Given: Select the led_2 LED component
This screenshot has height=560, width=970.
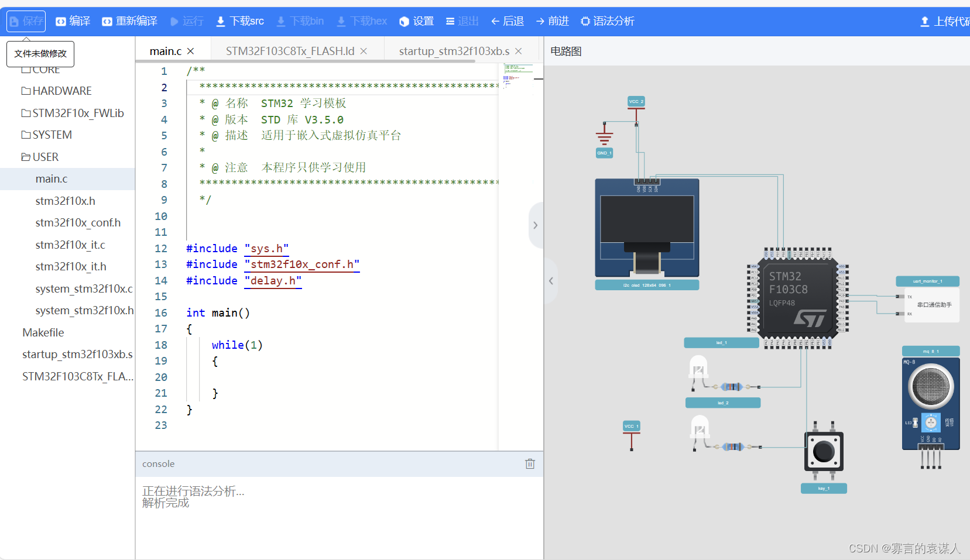Looking at the screenshot, I should point(700,432).
